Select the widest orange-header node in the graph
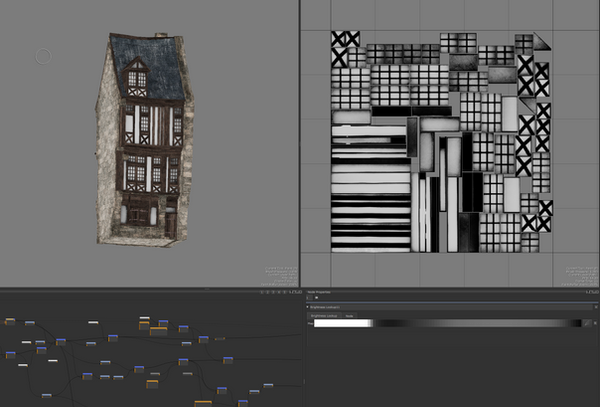Image resolution: width=600 pixels, height=407 pixels. (x=203, y=404)
